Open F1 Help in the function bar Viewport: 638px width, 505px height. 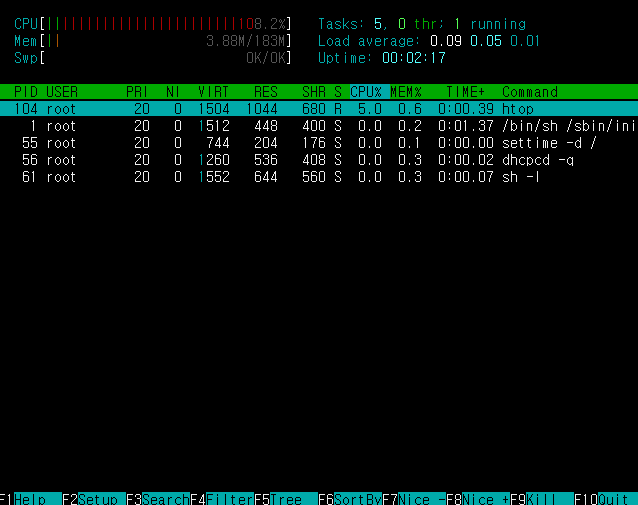31,499
